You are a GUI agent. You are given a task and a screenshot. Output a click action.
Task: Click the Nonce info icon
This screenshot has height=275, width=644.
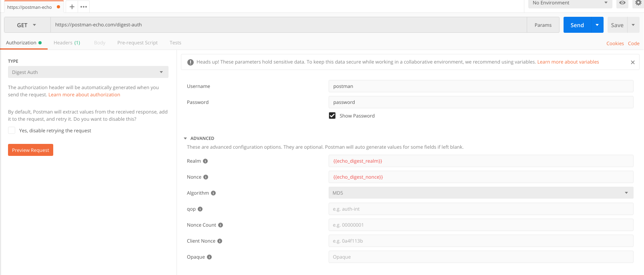click(x=206, y=177)
